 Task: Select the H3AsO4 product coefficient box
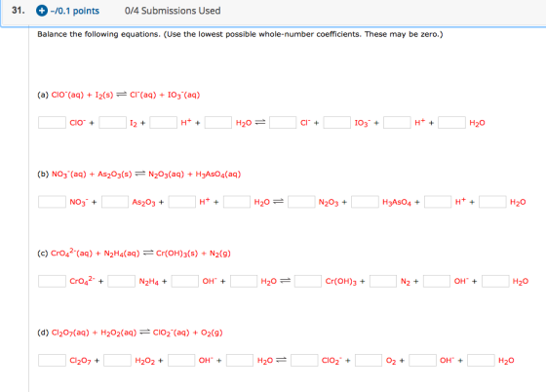pyautogui.click(x=365, y=202)
